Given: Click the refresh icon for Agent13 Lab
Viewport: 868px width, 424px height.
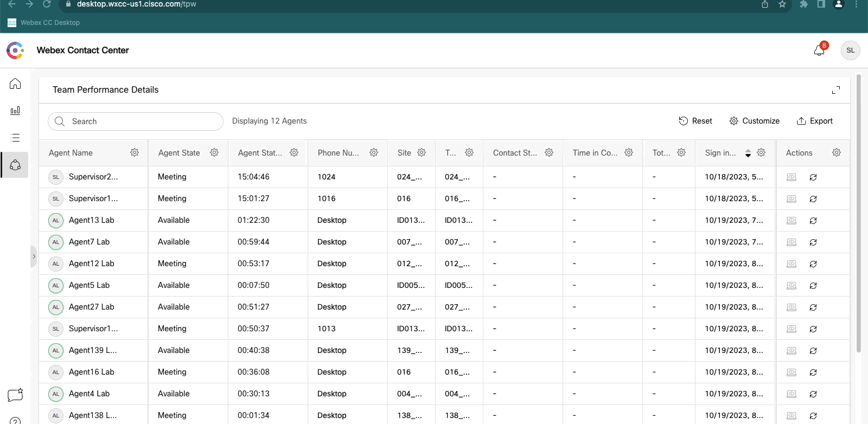Looking at the screenshot, I should (x=813, y=221).
